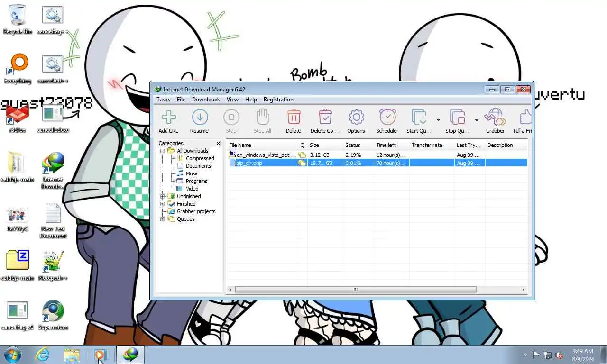Select the Programs category
This screenshot has width=607, height=364.
click(x=196, y=181)
